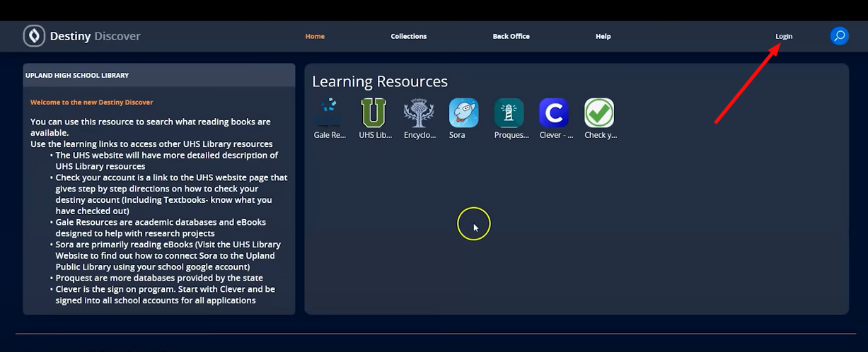Image resolution: width=868 pixels, height=352 pixels.
Task: Open the Clever blue C icon
Action: pos(554,112)
